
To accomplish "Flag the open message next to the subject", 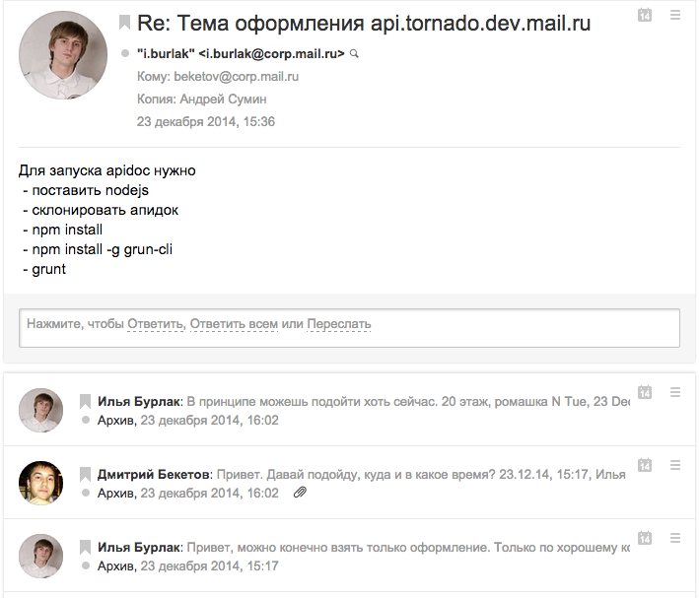I will [124, 22].
